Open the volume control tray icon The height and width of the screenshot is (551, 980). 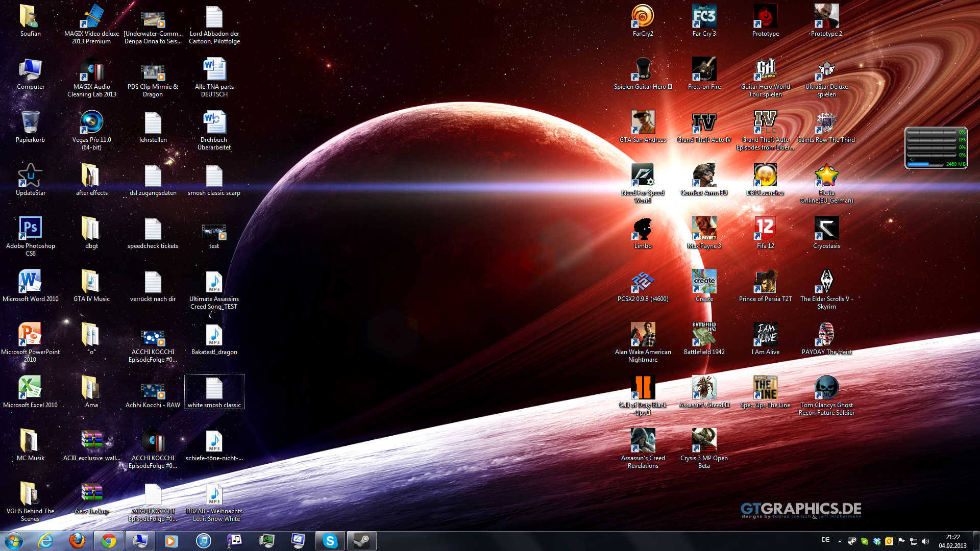(925, 541)
